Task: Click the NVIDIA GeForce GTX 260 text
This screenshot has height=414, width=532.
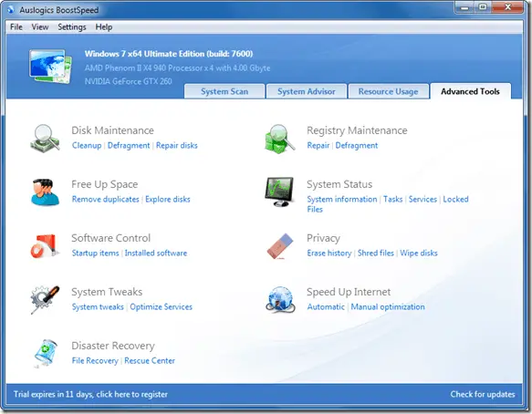Action: [x=129, y=81]
